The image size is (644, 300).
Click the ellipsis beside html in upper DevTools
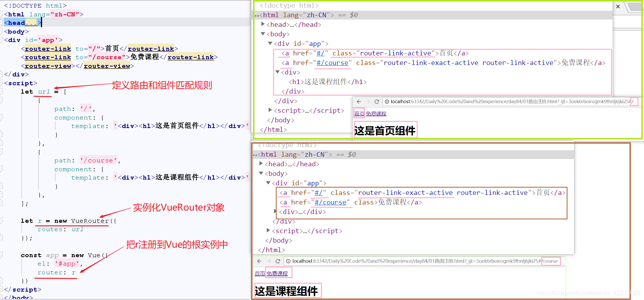point(256,16)
